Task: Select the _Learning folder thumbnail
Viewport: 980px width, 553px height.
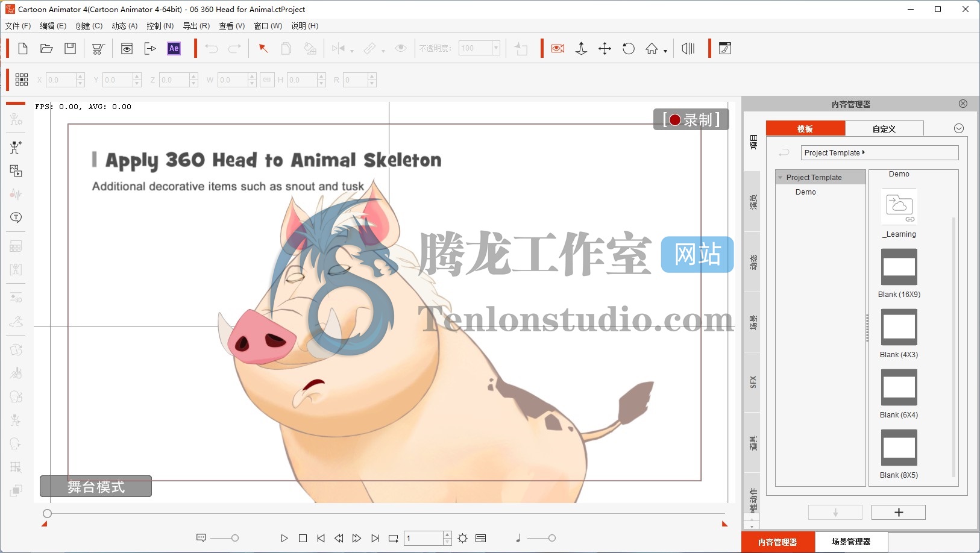Action: (899, 207)
